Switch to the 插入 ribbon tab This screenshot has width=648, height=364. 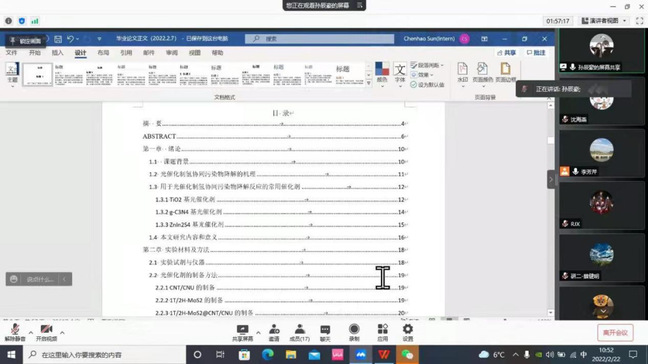click(x=57, y=53)
